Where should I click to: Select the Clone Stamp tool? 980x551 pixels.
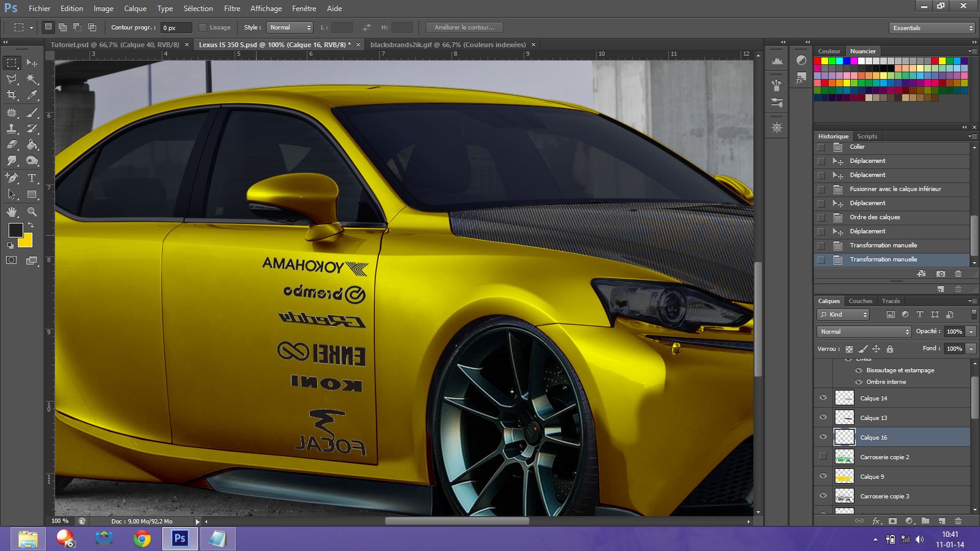click(x=12, y=129)
